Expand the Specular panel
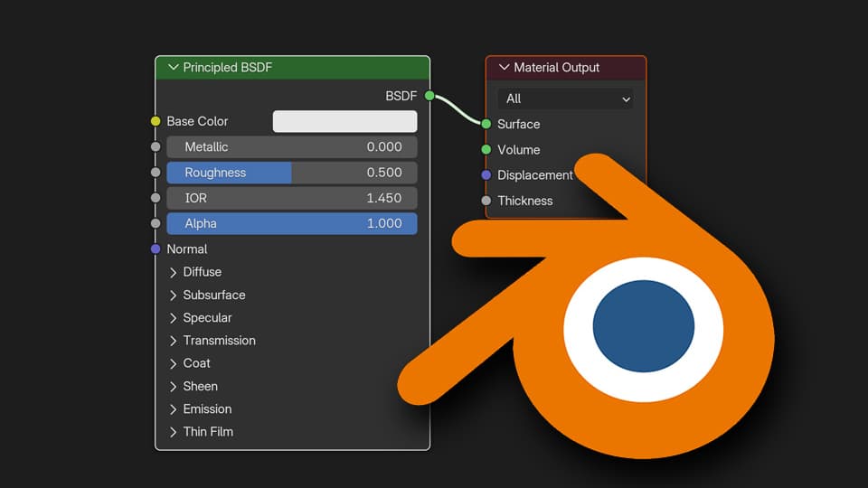The width and height of the screenshot is (868, 488). pyautogui.click(x=174, y=318)
